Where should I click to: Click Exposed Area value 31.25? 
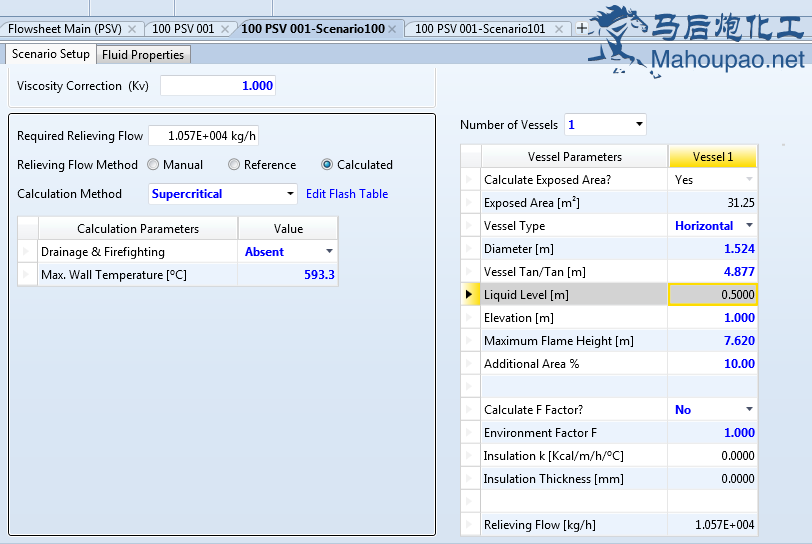[x=713, y=203]
